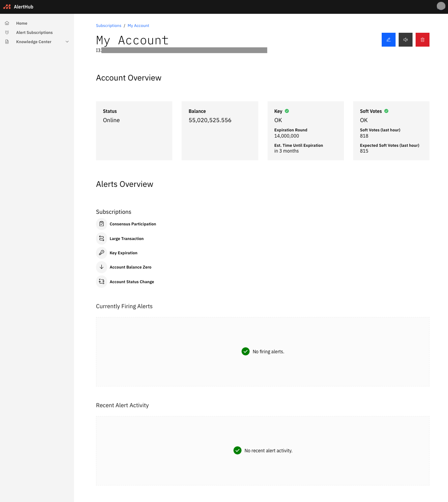The width and height of the screenshot is (448, 502).
Task: Click the Home icon in the sidebar
Action: click(x=7, y=23)
